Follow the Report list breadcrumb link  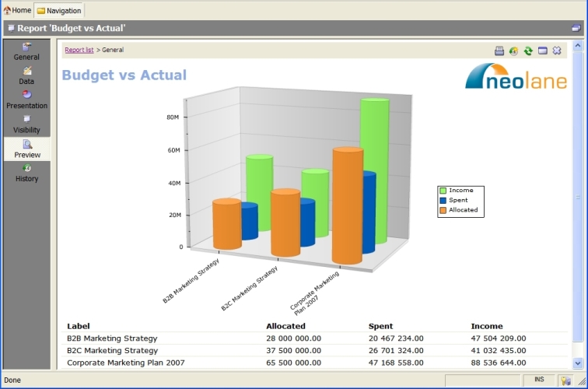[x=79, y=50]
